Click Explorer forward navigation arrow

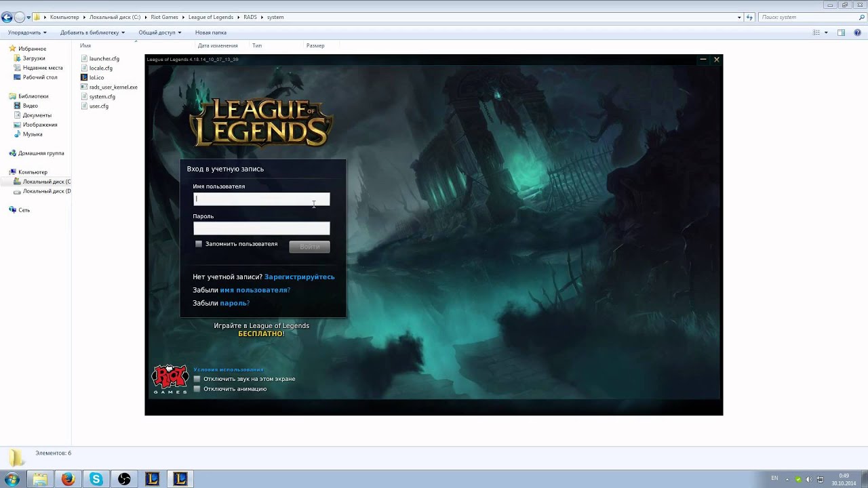point(19,17)
